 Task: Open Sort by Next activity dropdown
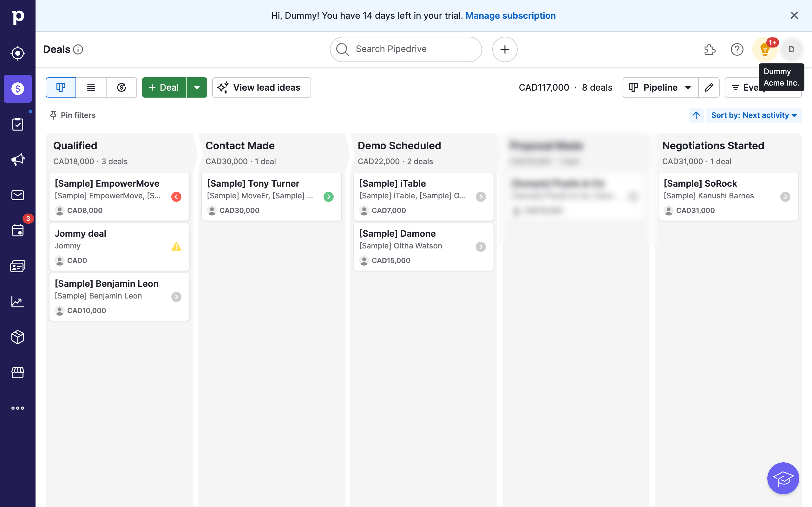[x=754, y=115]
